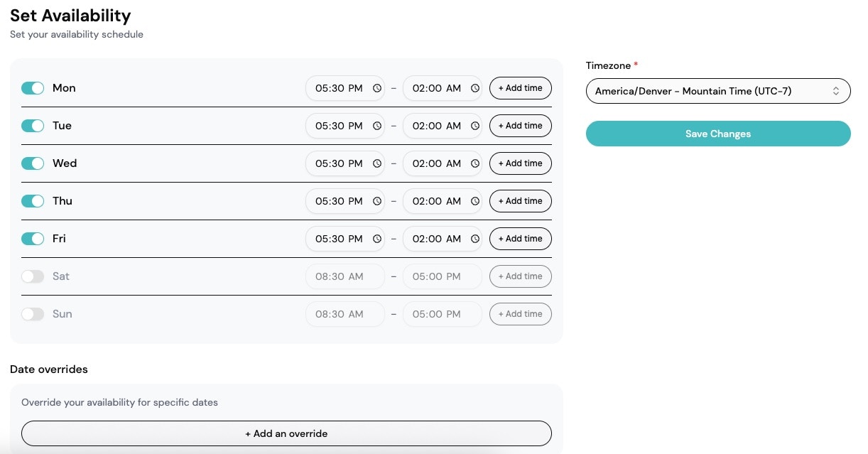Open the clock picker for Friday end time

(474, 239)
